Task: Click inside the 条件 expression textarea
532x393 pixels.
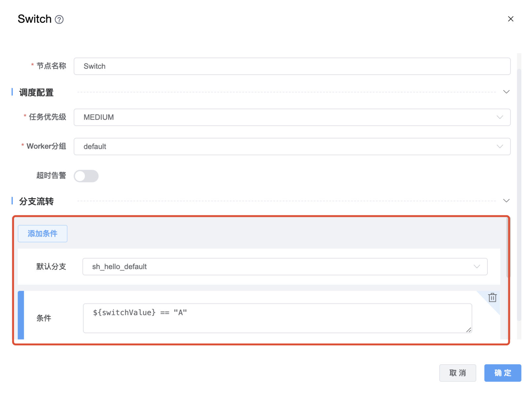Action: click(277, 318)
